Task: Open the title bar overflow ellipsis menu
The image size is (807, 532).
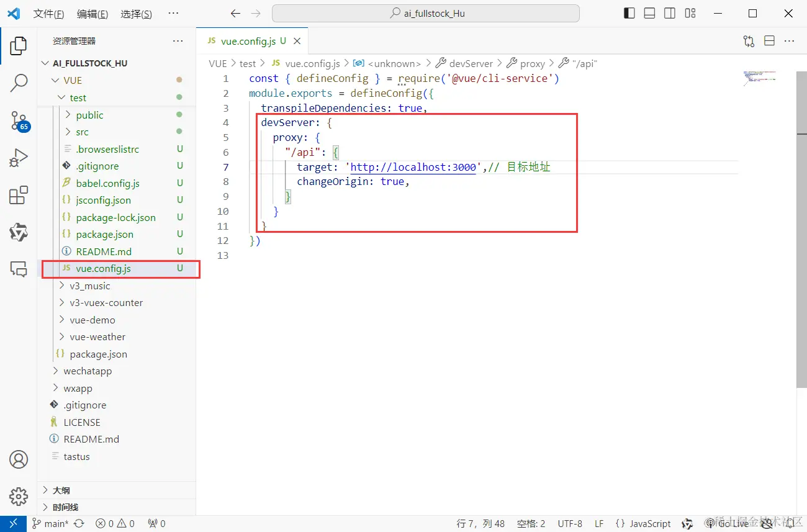Action: pos(174,14)
